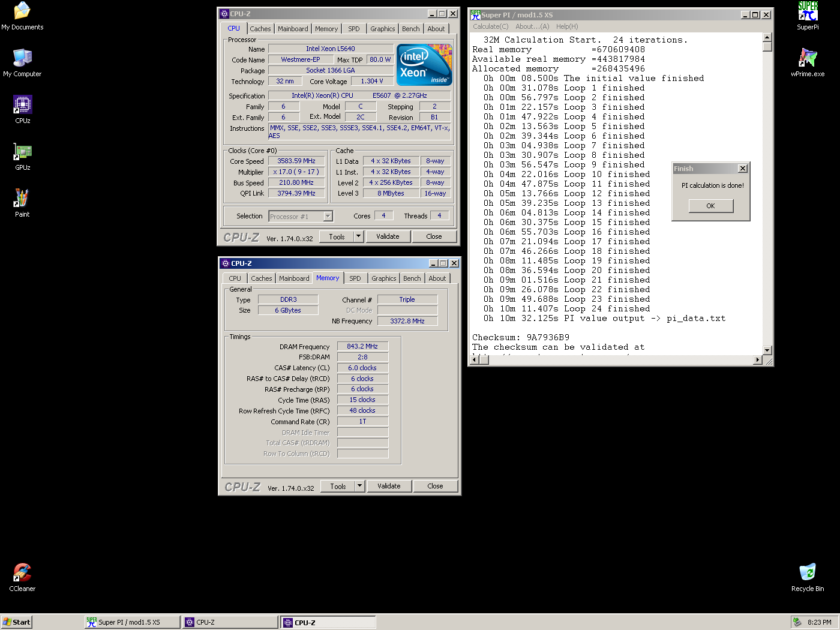Click Super PI vertical scrollbar up arrow

(767, 37)
